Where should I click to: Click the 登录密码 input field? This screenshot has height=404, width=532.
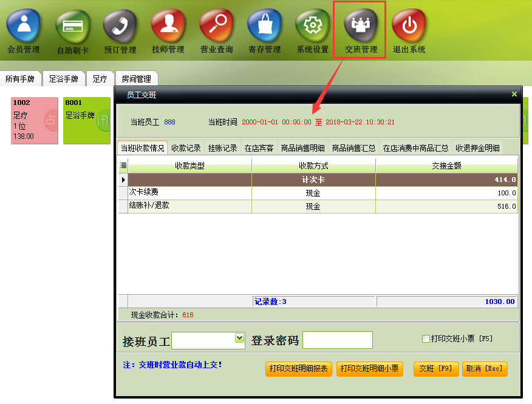(x=338, y=340)
